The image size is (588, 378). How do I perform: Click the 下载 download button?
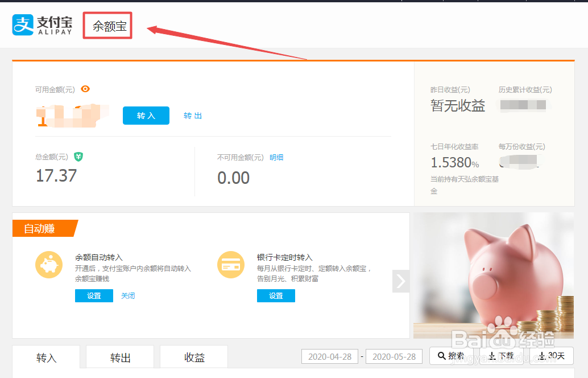502,356
